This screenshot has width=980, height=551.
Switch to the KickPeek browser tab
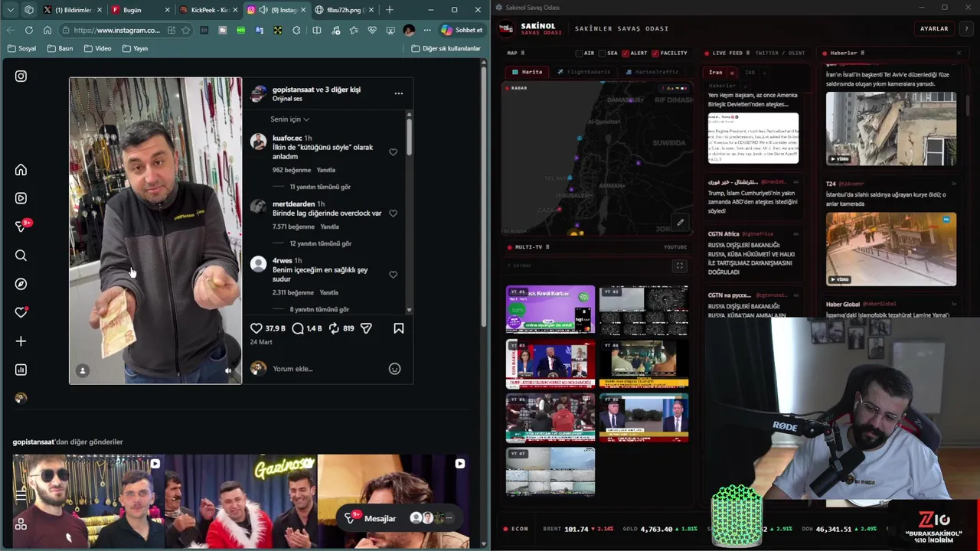(x=208, y=10)
